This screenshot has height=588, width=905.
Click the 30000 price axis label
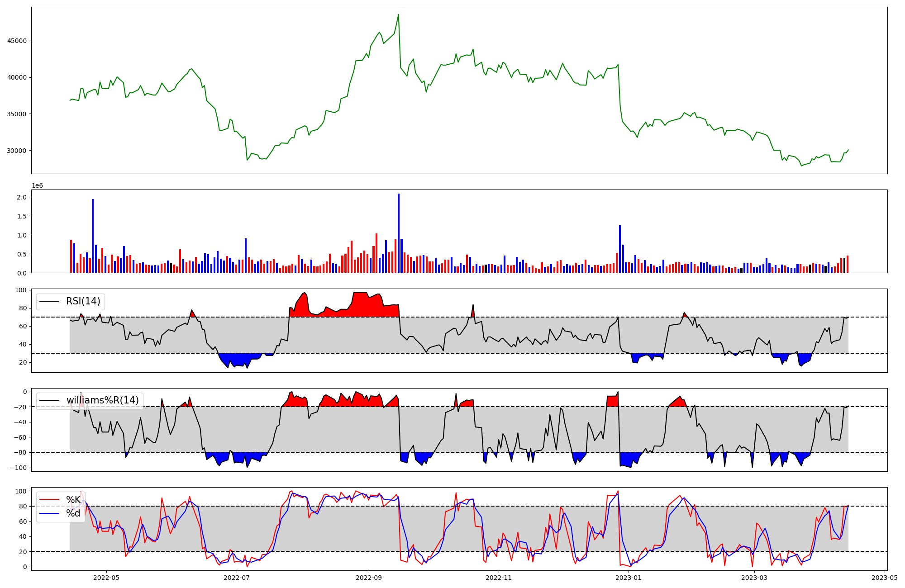17,151
